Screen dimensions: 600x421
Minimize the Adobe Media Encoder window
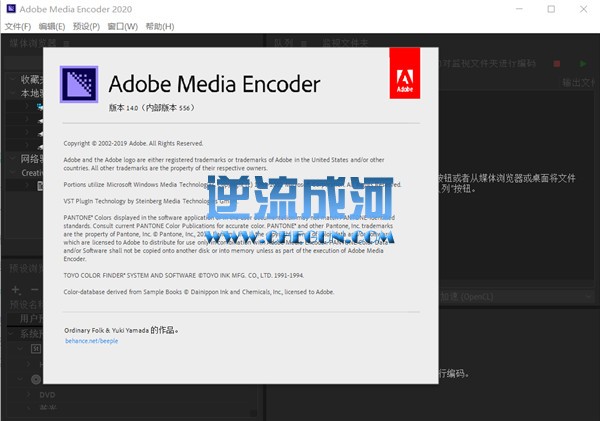click(519, 9)
